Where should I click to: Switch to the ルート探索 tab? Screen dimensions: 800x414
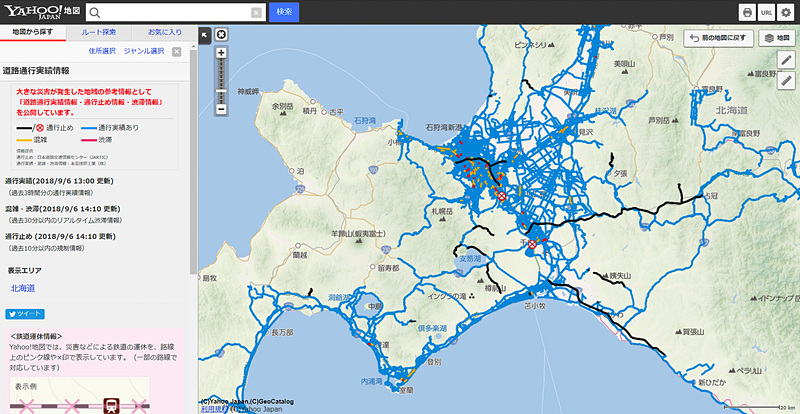(x=98, y=32)
